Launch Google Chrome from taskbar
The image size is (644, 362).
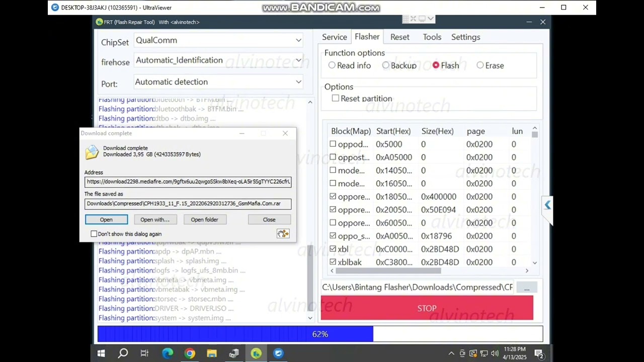[x=189, y=353]
